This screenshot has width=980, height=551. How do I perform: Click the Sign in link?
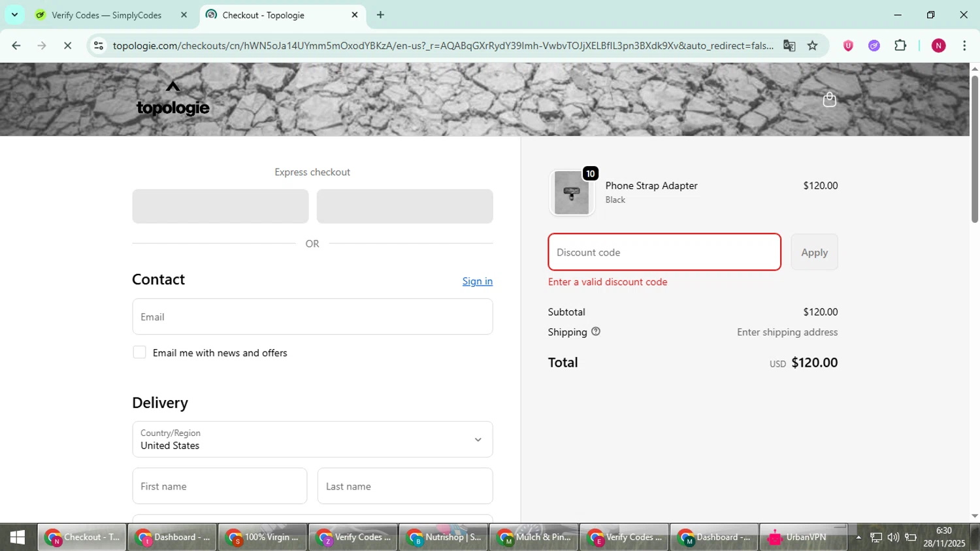pyautogui.click(x=477, y=281)
